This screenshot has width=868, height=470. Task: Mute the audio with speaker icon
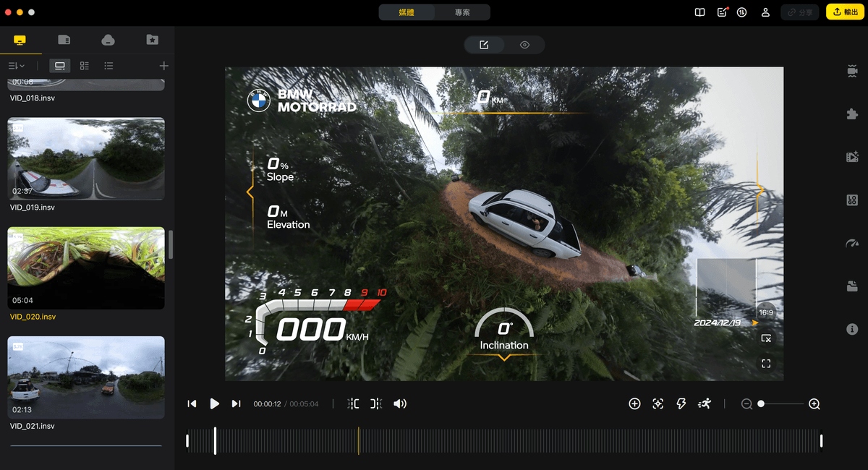399,403
